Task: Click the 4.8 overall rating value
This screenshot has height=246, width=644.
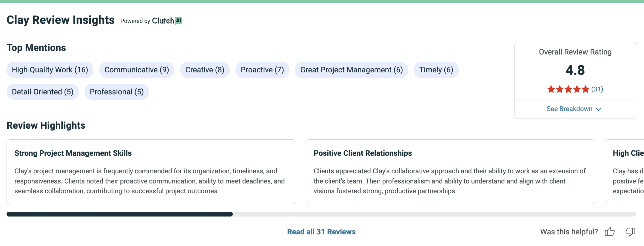Action: (575, 70)
